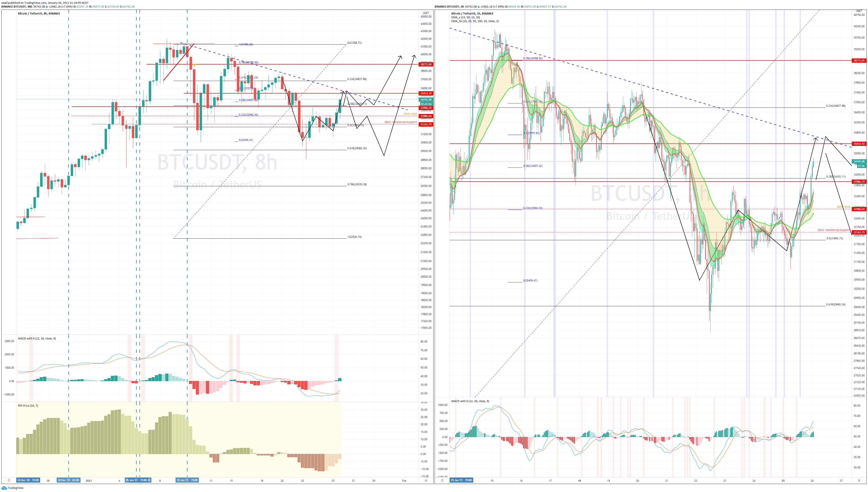Click the A auto-scale button on the 8h chart
This screenshot has width=868, height=492.
426,480
